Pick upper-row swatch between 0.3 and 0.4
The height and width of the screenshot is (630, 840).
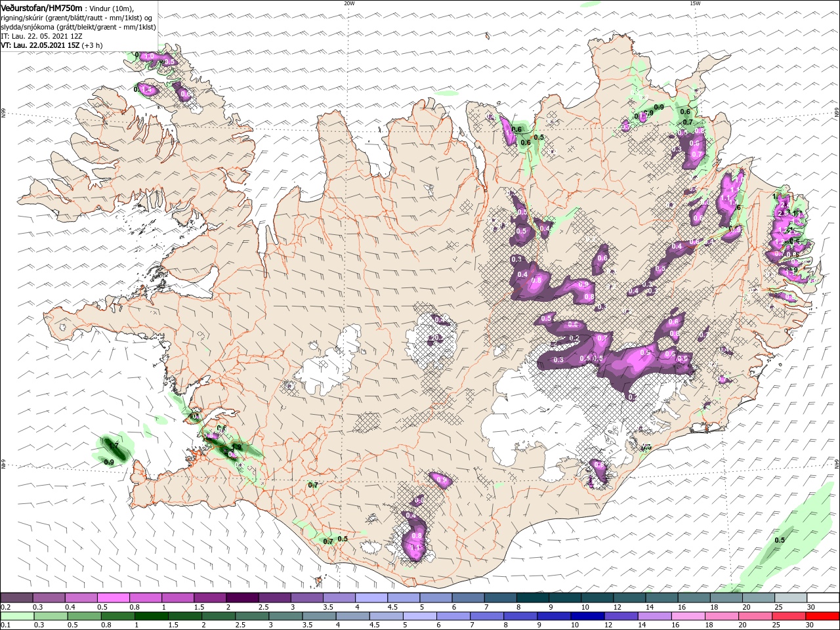(49, 597)
